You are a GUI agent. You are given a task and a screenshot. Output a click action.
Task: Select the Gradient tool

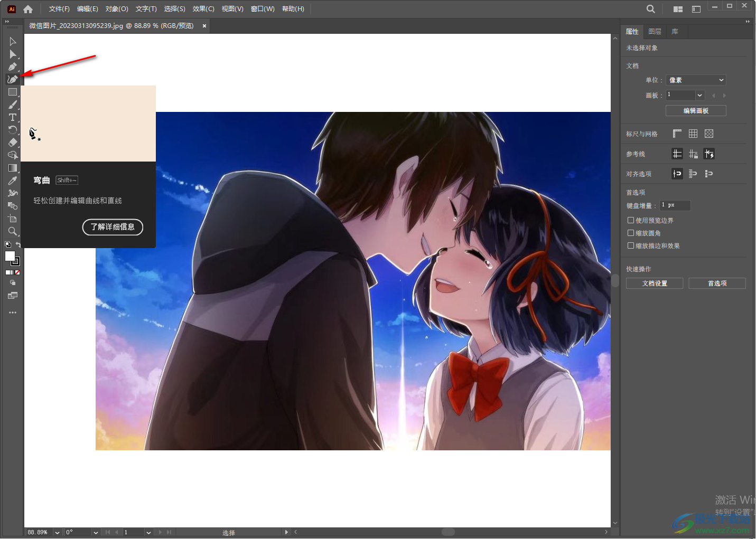coord(13,168)
